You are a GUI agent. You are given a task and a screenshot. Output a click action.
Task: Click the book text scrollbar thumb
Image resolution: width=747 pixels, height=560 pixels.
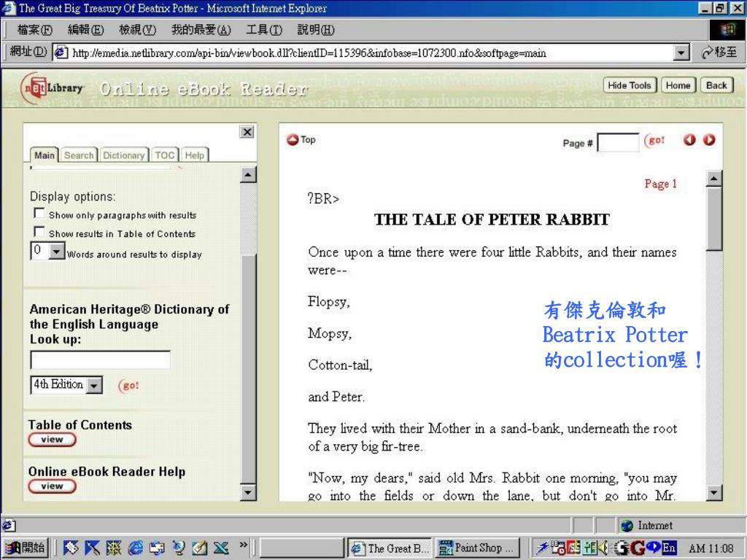tap(713, 219)
